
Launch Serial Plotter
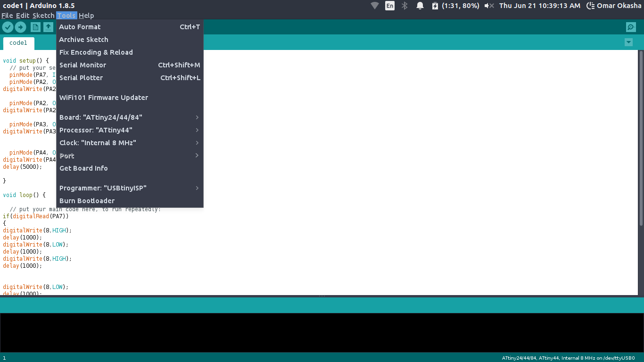click(x=130, y=78)
